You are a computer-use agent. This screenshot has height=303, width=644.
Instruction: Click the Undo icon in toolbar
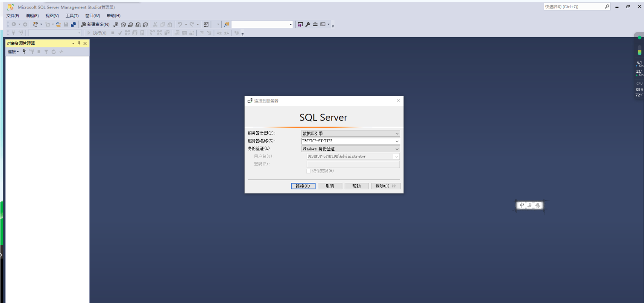[180, 24]
